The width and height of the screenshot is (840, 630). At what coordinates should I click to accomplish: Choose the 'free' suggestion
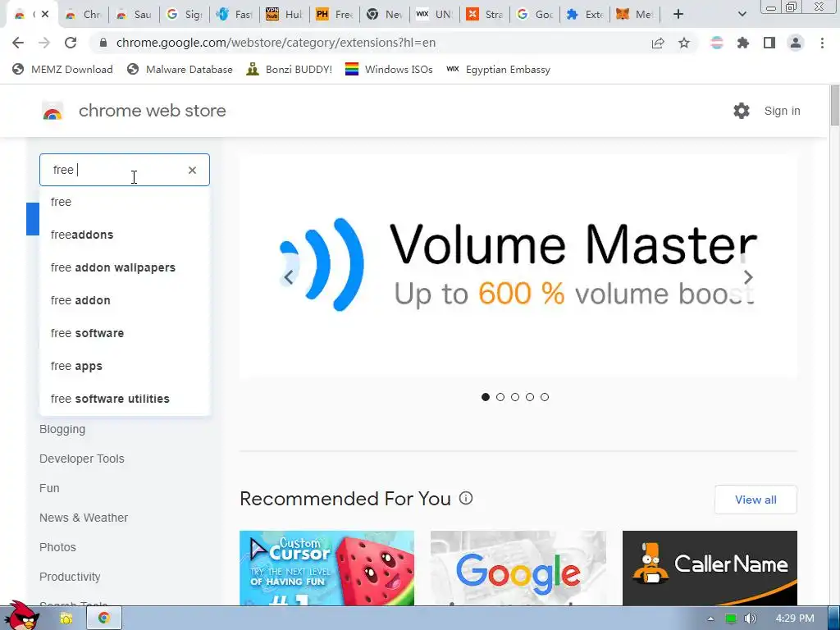125,202
